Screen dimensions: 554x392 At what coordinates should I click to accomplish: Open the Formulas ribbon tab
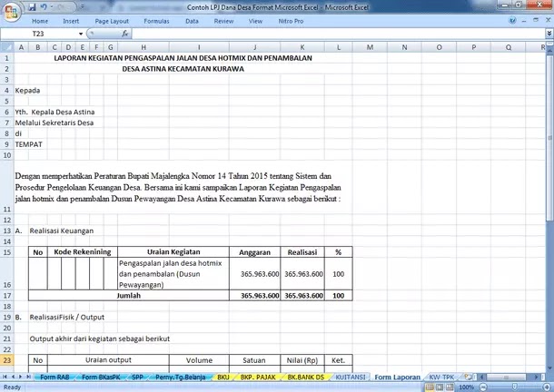[156, 21]
